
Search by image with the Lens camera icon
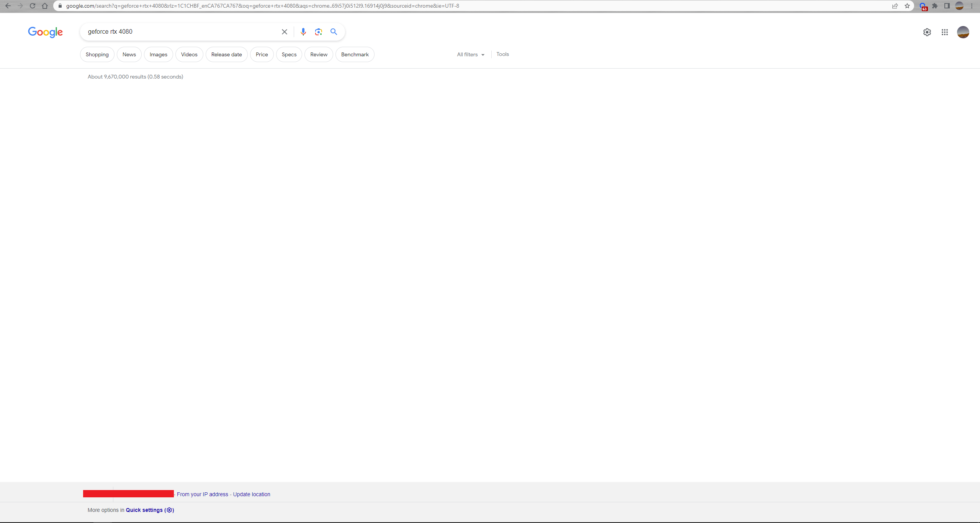click(318, 32)
